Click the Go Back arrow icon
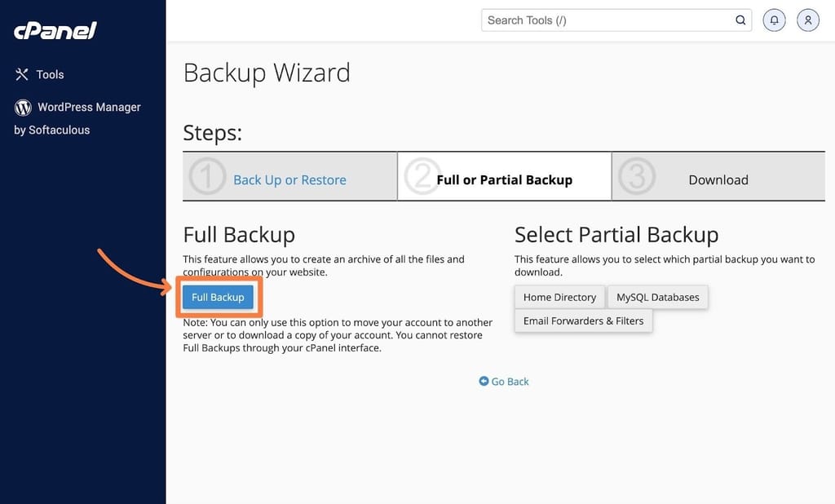This screenshot has height=504, width=835. (x=484, y=381)
